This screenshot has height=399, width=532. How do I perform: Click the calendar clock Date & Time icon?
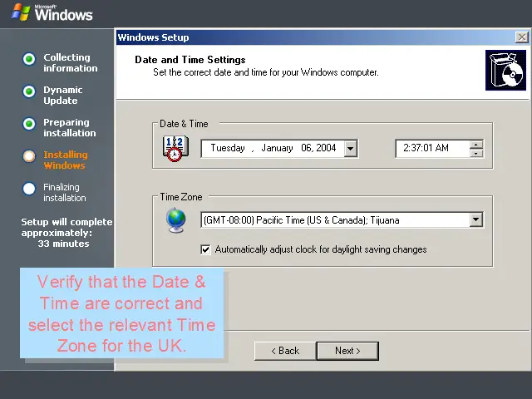pos(175,148)
